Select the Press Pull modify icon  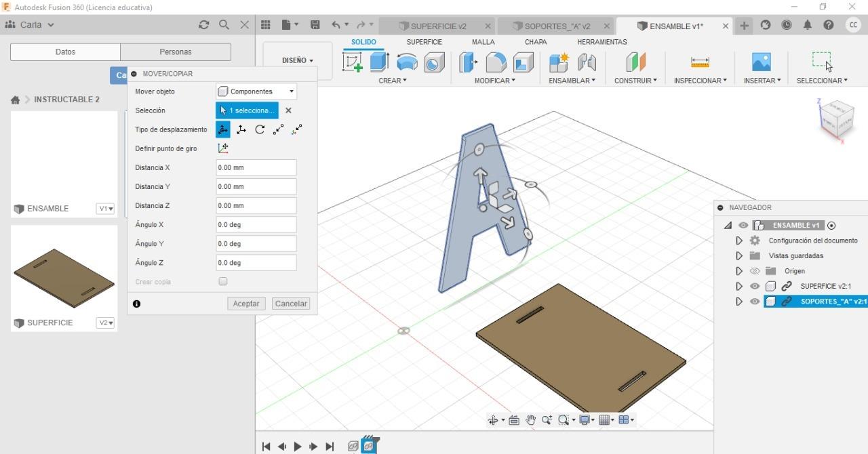(469, 62)
